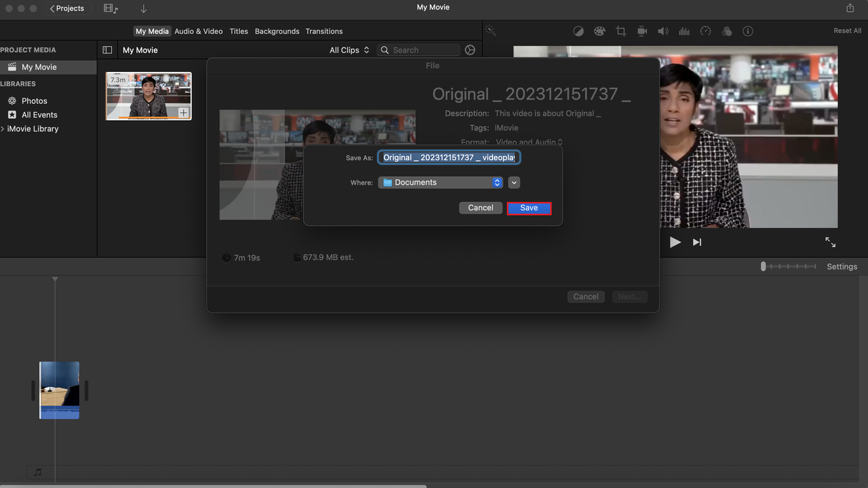Click Reset All
Screen dimensions: 868x488
(847, 31)
